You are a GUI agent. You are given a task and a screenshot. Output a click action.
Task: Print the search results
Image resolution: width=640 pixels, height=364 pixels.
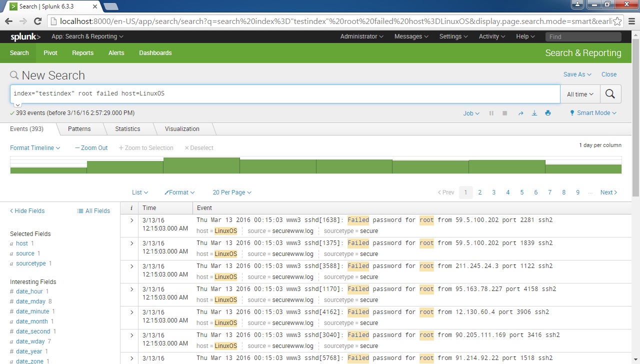547,113
